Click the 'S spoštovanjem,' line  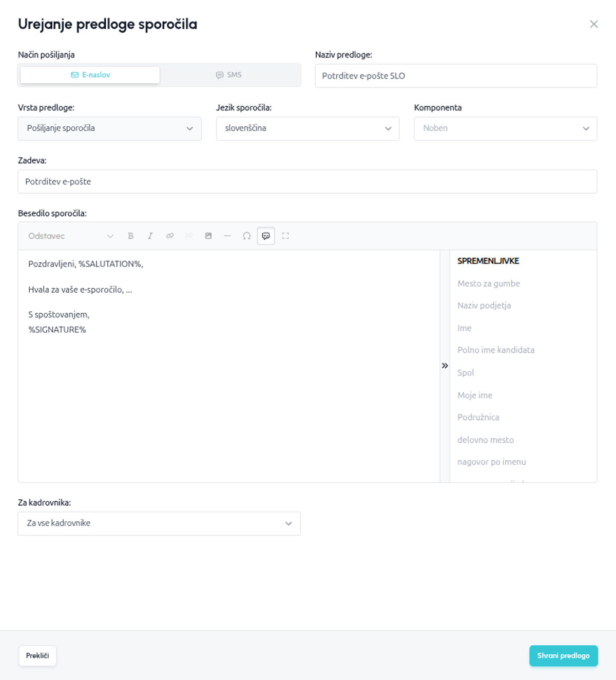(x=59, y=315)
